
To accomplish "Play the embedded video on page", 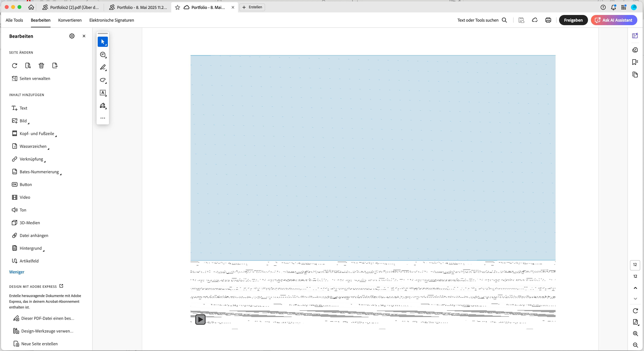I will point(200,319).
